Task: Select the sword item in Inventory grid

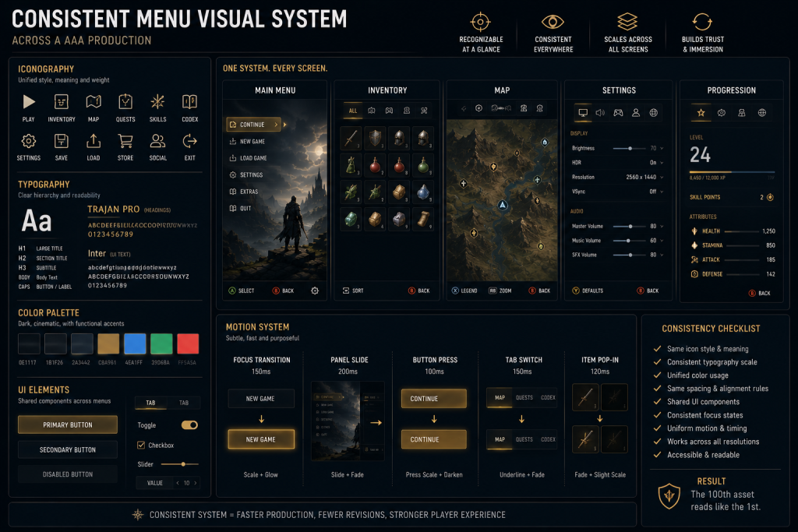Action: [x=351, y=138]
